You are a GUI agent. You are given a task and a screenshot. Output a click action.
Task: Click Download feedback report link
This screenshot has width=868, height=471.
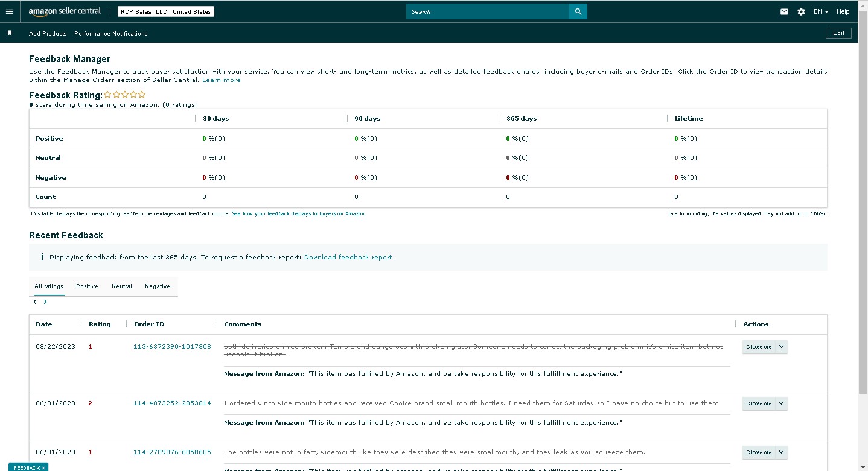tap(348, 257)
